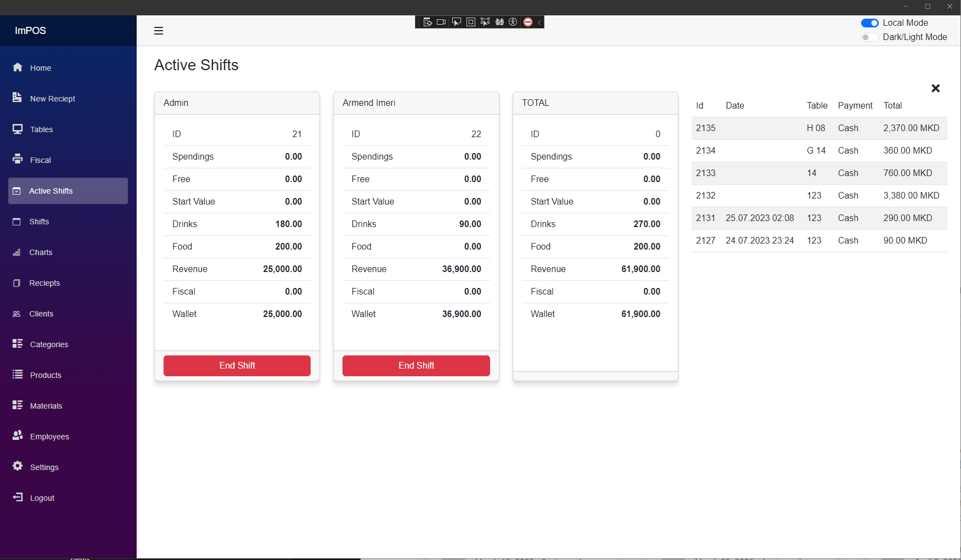Click the Home house icon

click(x=18, y=67)
